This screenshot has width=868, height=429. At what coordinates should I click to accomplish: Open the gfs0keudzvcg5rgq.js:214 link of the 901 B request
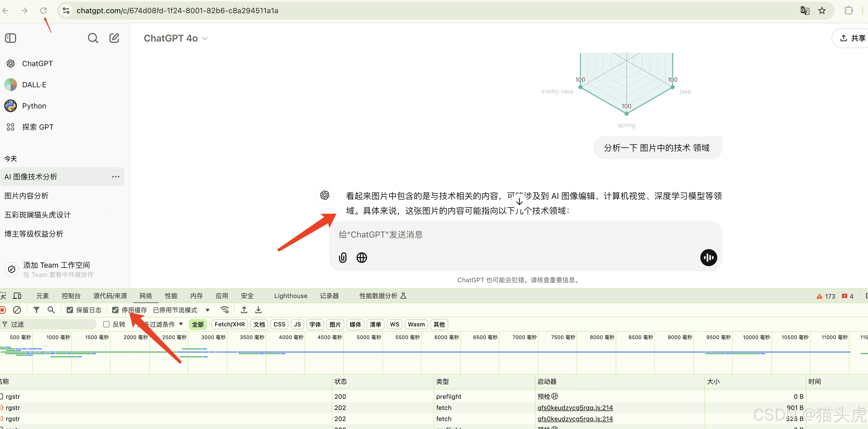575,407
